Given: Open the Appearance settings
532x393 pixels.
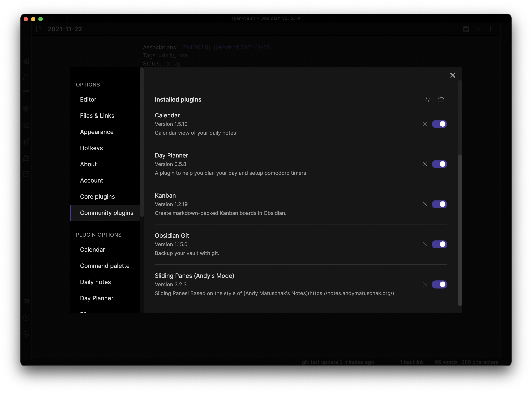Looking at the screenshot, I should pos(97,132).
